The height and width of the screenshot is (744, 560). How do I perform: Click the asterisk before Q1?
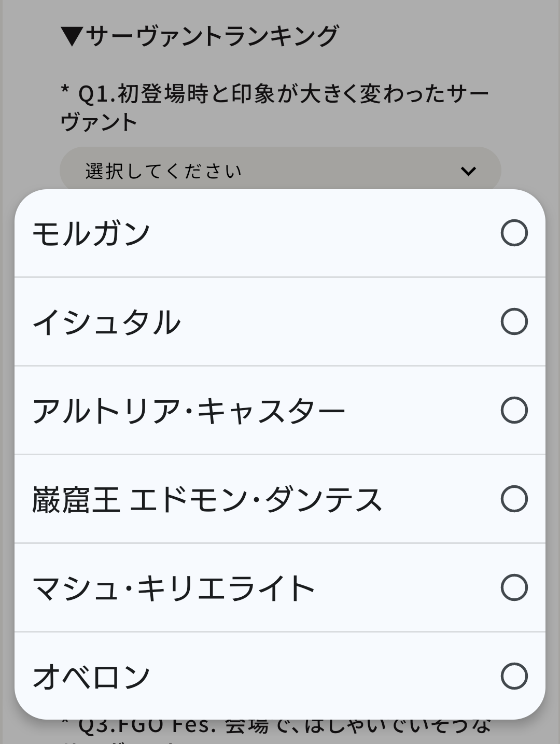(x=65, y=90)
